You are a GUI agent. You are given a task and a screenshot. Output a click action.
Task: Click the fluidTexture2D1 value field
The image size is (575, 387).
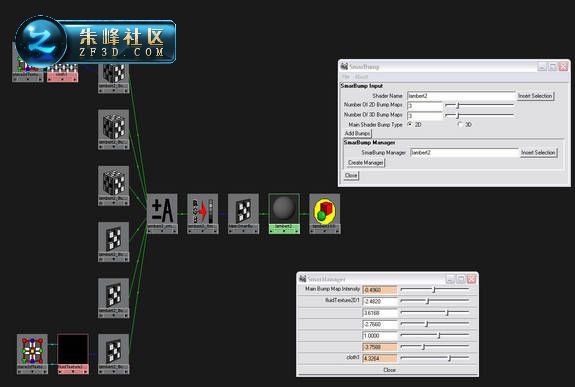[380, 302]
